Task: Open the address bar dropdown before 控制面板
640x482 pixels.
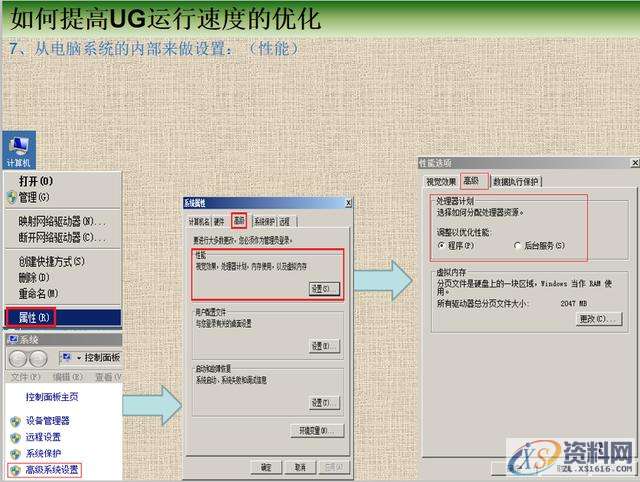Action: (x=79, y=358)
